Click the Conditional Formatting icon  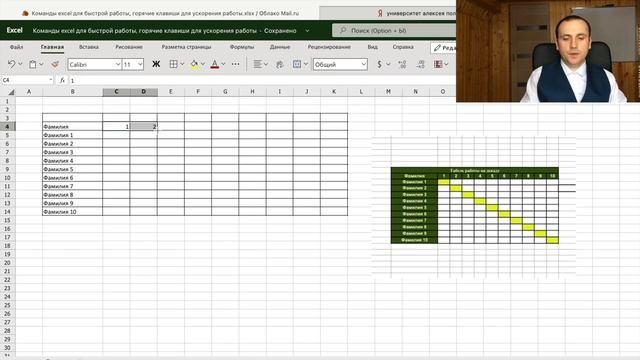point(438,64)
